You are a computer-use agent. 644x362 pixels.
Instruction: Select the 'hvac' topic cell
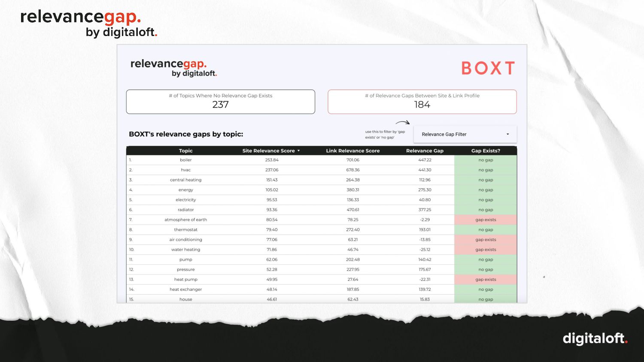coord(185,170)
